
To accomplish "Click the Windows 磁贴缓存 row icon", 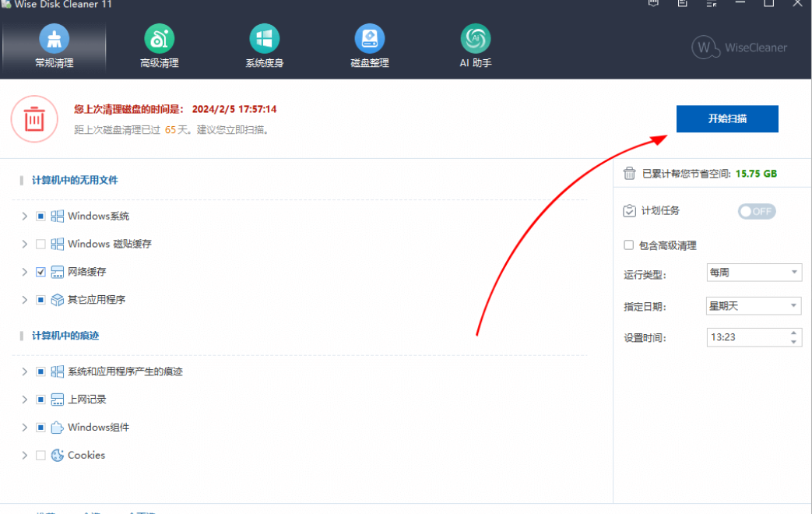I will 58,244.
